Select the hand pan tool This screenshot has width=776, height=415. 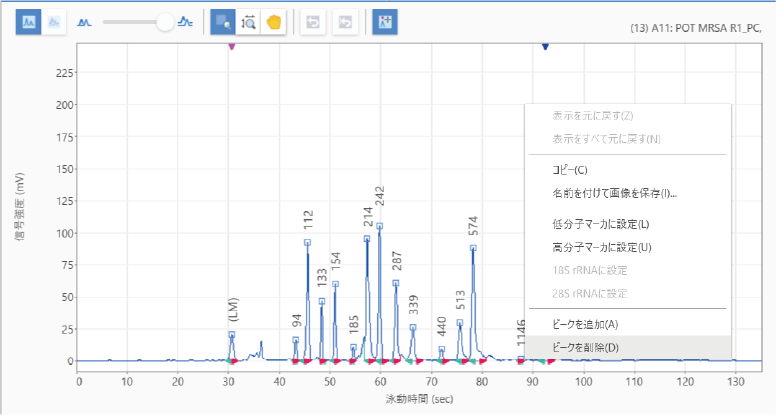pos(274,22)
